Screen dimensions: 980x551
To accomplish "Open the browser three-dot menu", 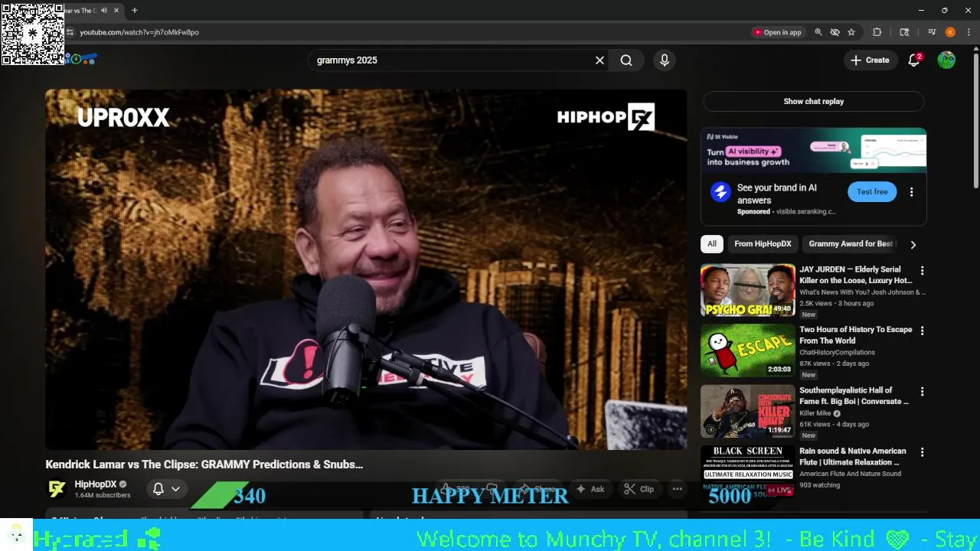I will click(969, 32).
